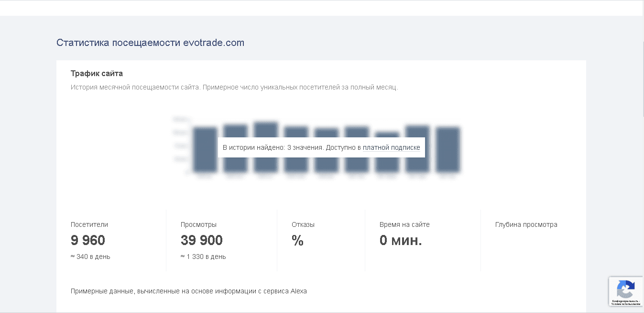Click the monthly traffic history description text
The image size is (644, 313).
click(x=234, y=88)
